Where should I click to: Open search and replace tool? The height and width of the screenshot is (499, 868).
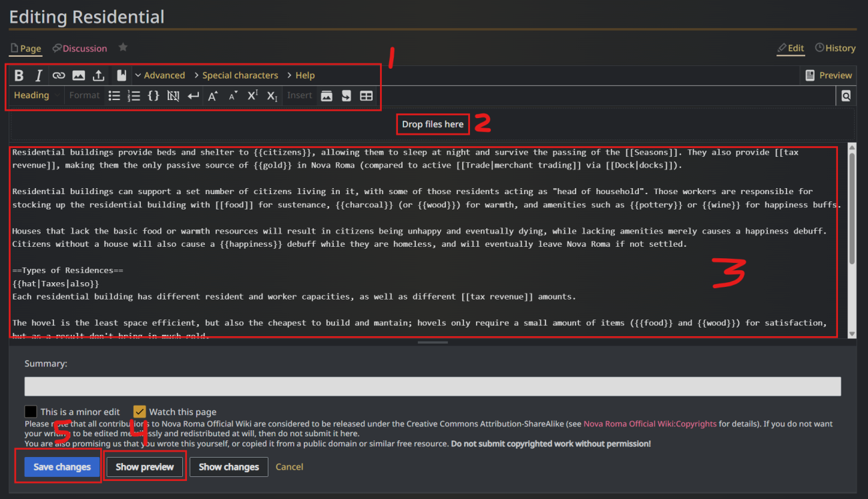point(846,95)
